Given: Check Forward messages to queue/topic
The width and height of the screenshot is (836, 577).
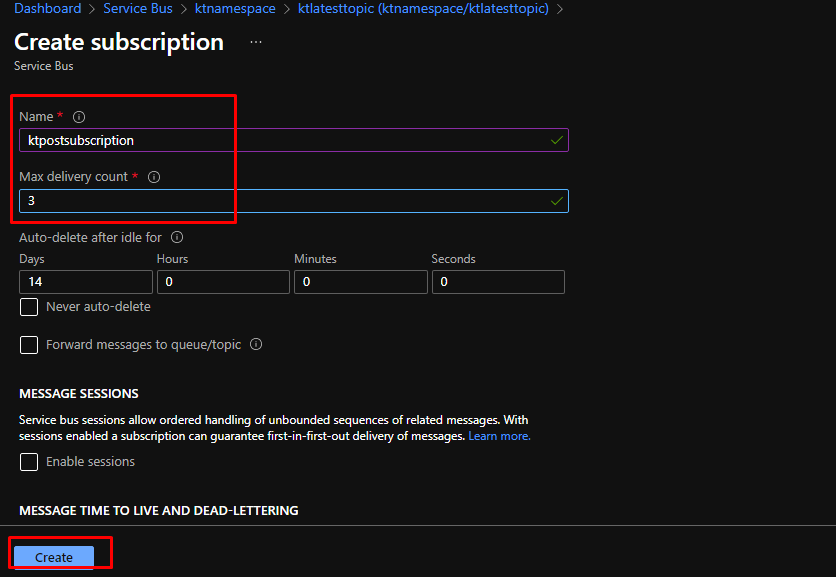Looking at the screenshot, I should [29, 345].
